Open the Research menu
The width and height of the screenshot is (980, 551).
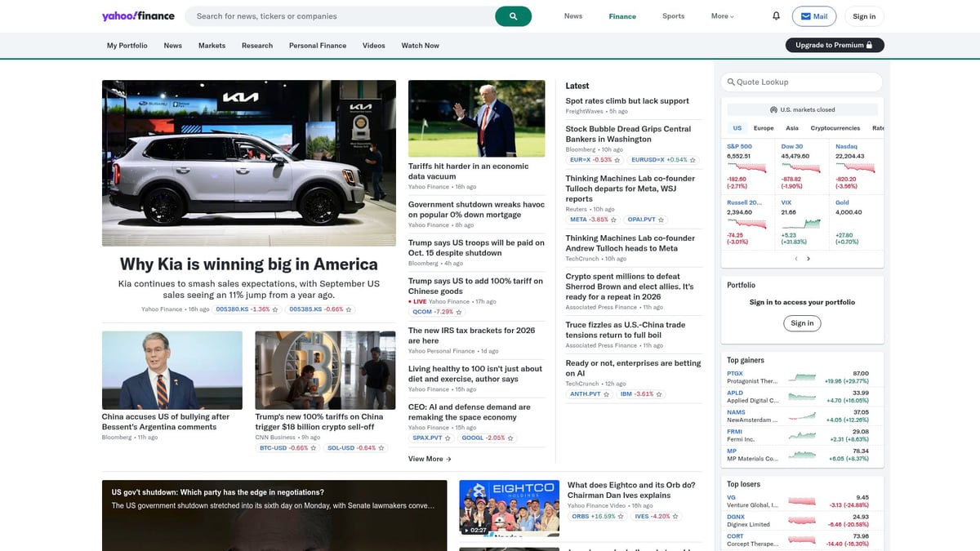[257, 46]
